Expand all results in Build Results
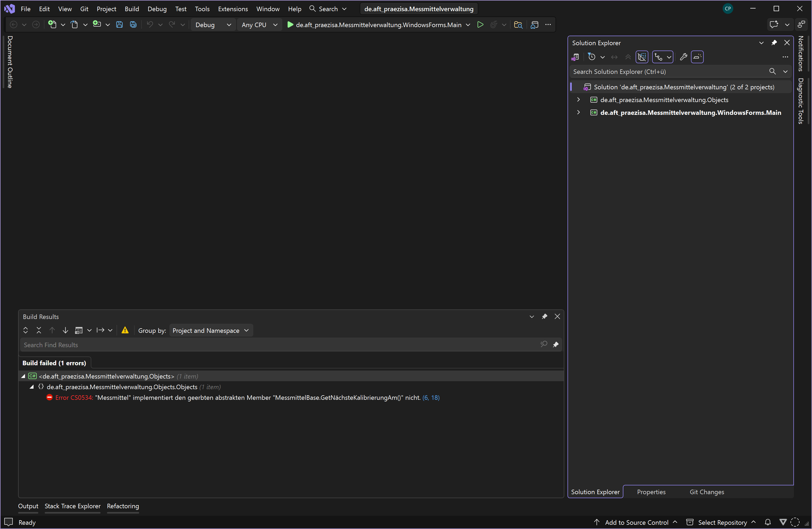 coord(26,330)
